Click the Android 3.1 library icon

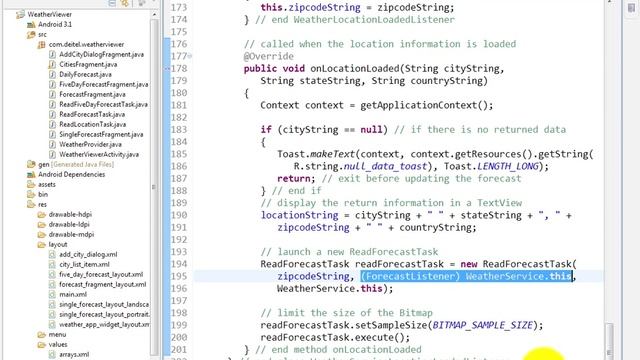[31, 24]
